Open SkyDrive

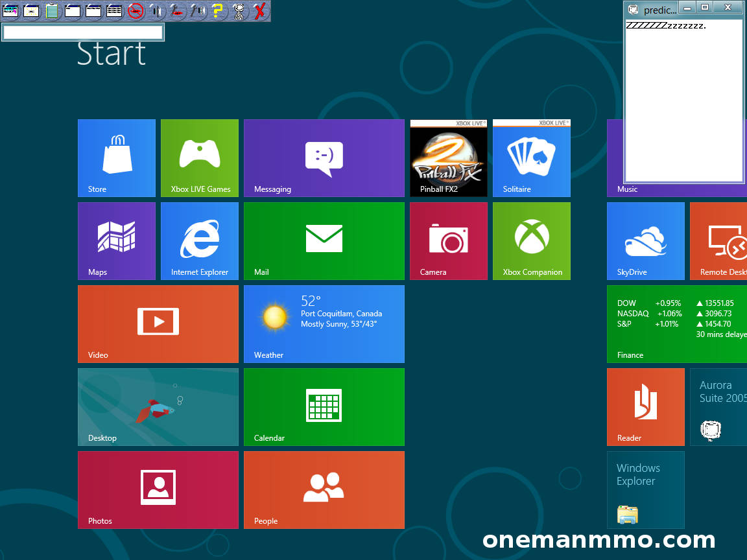645,240
